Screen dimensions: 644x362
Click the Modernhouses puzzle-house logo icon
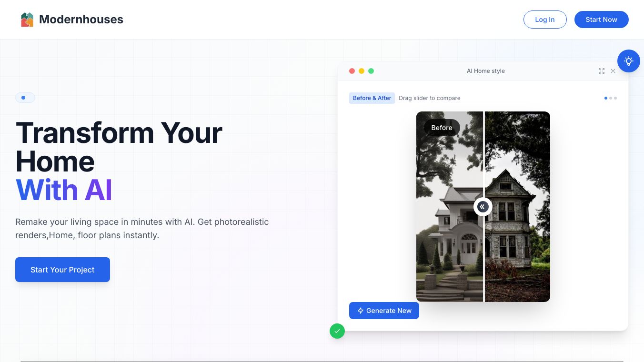pos(27,20)
